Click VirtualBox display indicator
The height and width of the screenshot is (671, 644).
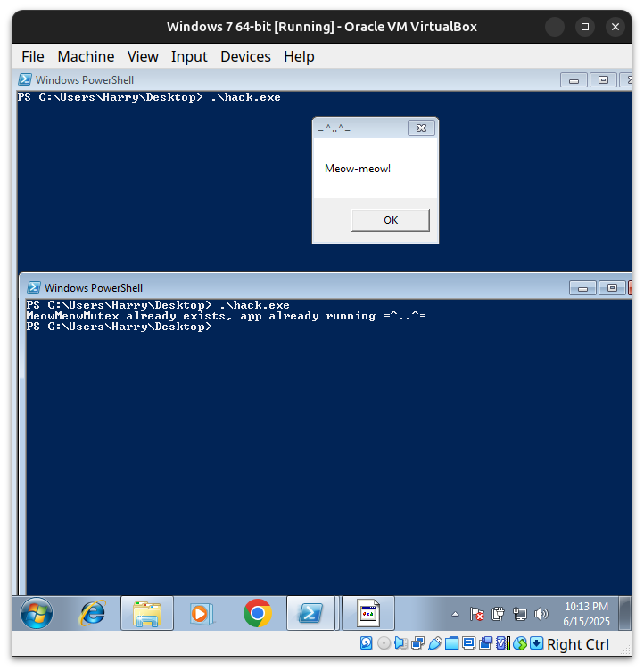pyautogui.click(x=469, y=643)
